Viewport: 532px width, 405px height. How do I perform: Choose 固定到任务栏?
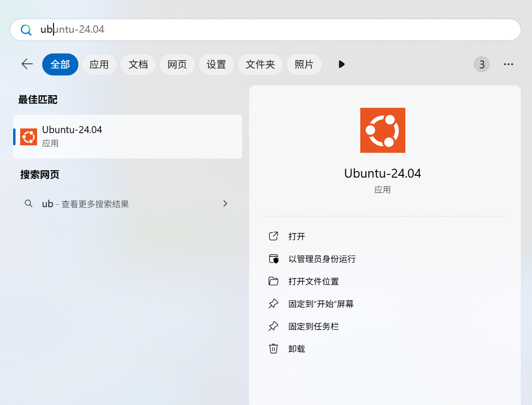pos(313,326)
